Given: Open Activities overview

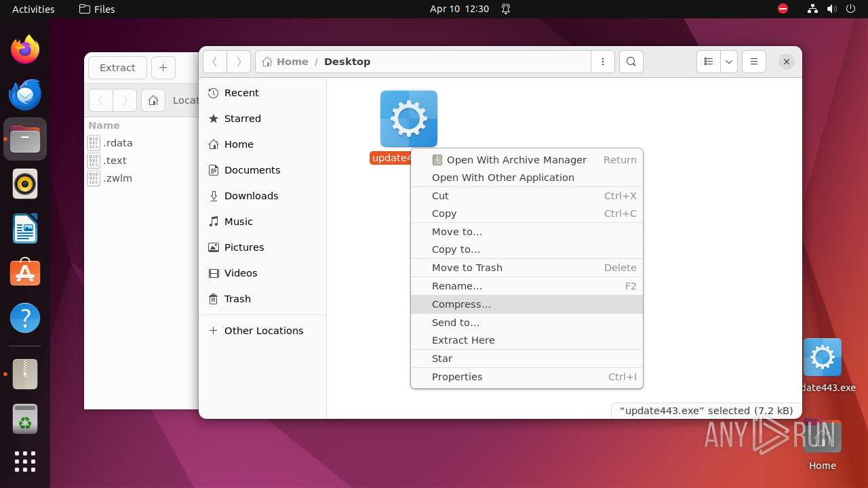Looking at the screenshot, I should tap(33, 9).
